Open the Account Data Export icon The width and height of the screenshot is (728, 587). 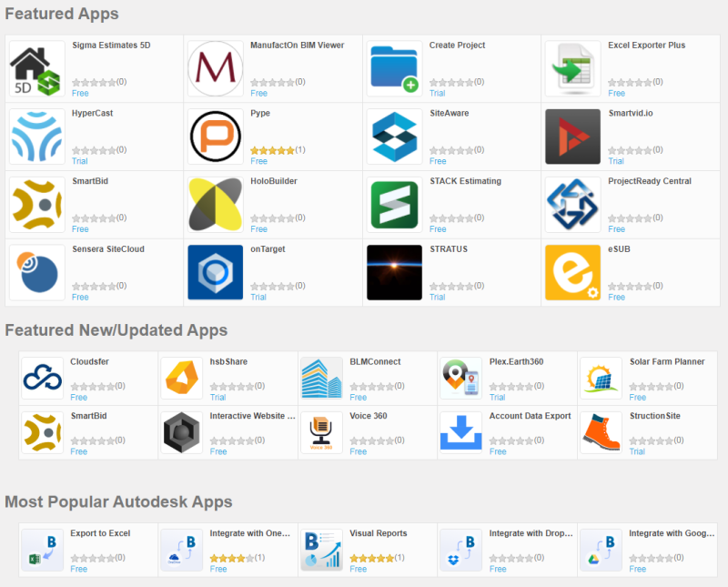461,432
